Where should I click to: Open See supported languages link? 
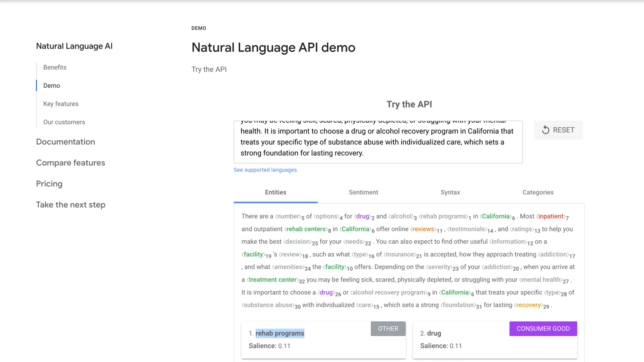[265, 170]
